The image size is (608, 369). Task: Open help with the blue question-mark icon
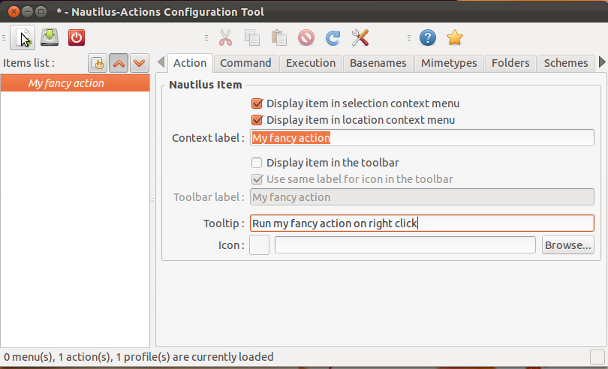coord(428,38)
